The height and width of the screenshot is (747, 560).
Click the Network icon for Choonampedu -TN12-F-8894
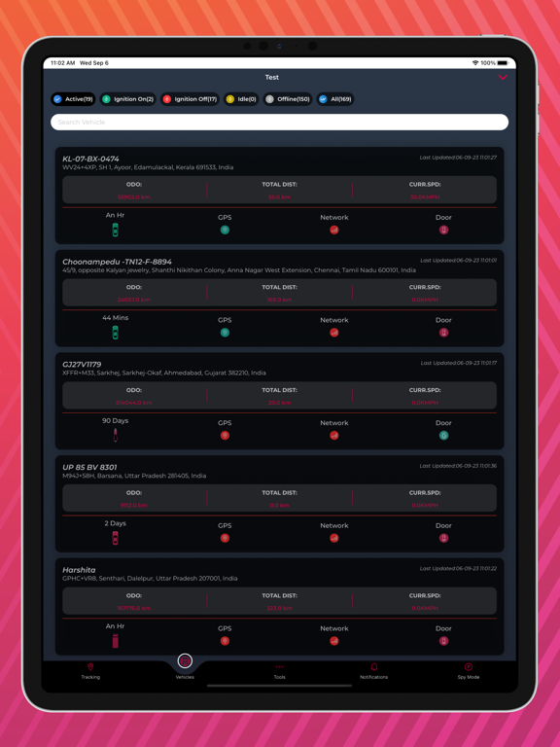tap(334, 333)
